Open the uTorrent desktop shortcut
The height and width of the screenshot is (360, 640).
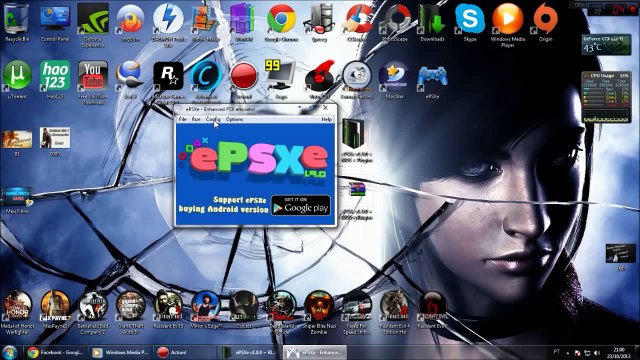(x=17, y=80)
